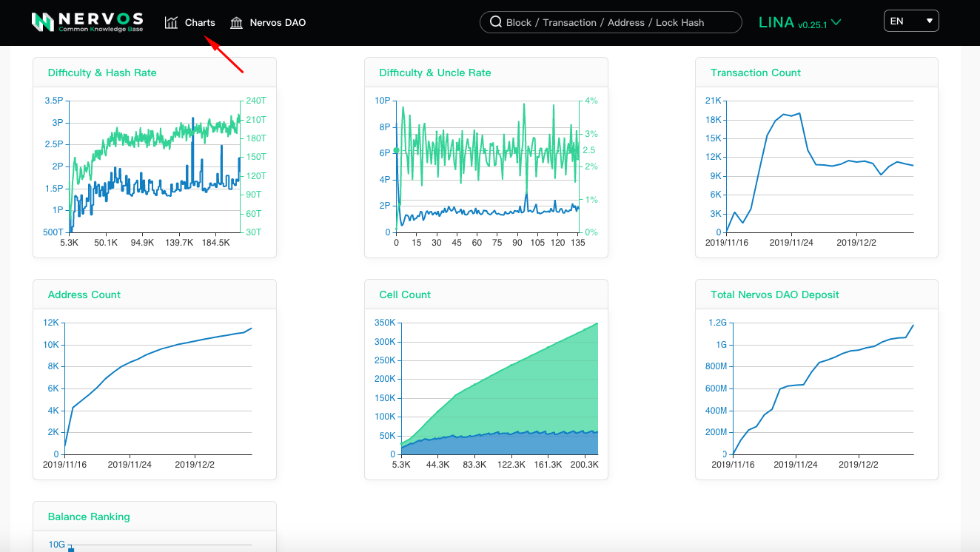This screenshot has height=552, width=980.
Task: Open the Difficulty & Hash Rate chart title
Action: [102, 73]
